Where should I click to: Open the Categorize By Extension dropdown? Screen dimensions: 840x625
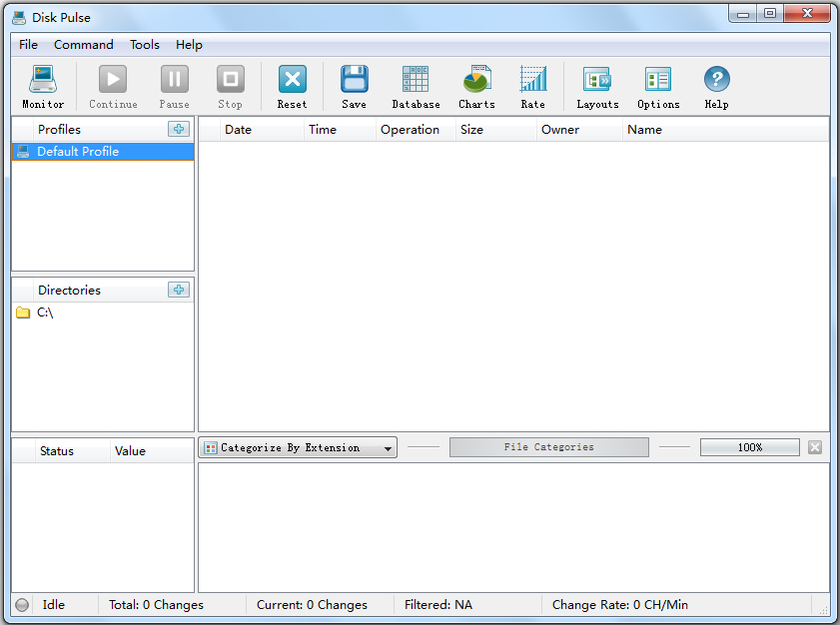coord(298,447)
